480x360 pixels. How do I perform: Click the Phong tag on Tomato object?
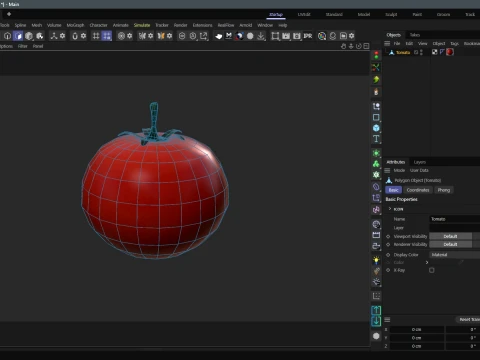[442, 52]
